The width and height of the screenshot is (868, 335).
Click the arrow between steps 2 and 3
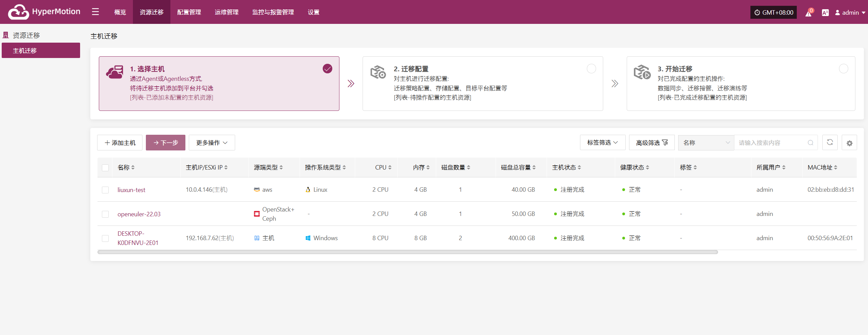tap(615, 84)
